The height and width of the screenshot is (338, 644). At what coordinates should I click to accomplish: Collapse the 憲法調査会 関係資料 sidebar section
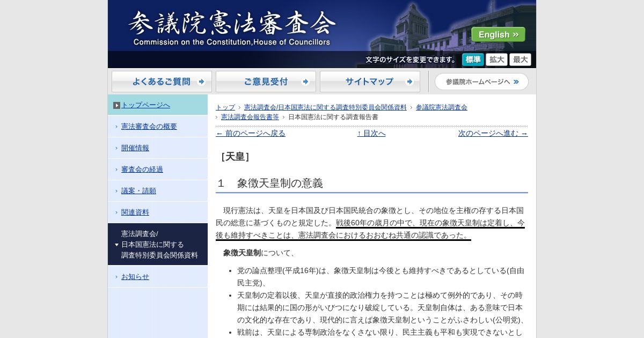click(158, 244)
